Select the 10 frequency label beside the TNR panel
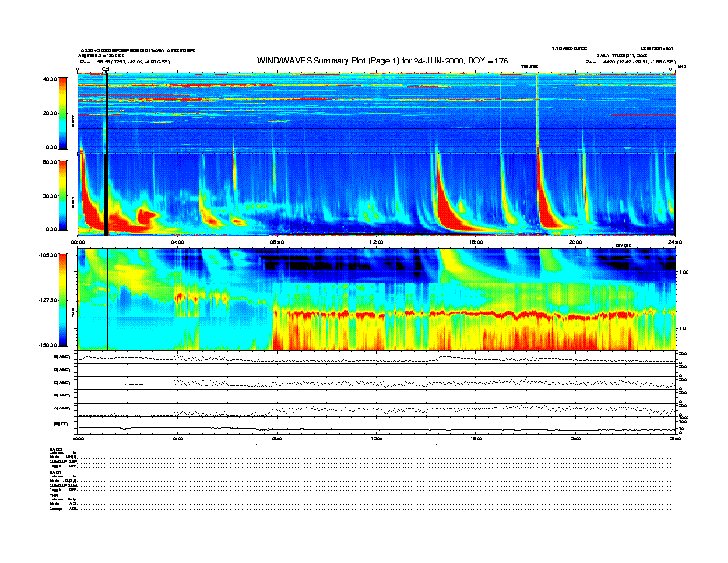The height and width of the screenshot is (563, 728). coord(682,328)
